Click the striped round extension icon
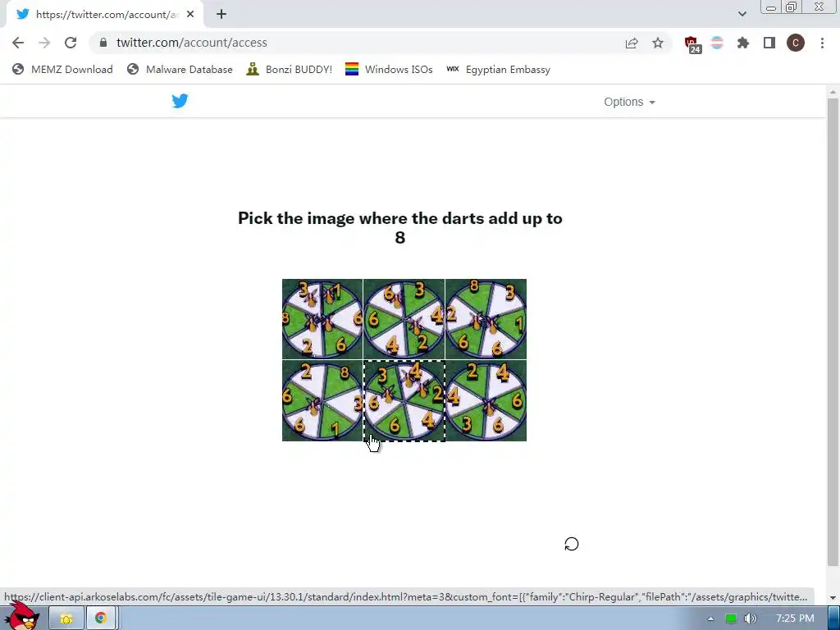The width and height of the screenshot is (840, 630). coord(717,43)
